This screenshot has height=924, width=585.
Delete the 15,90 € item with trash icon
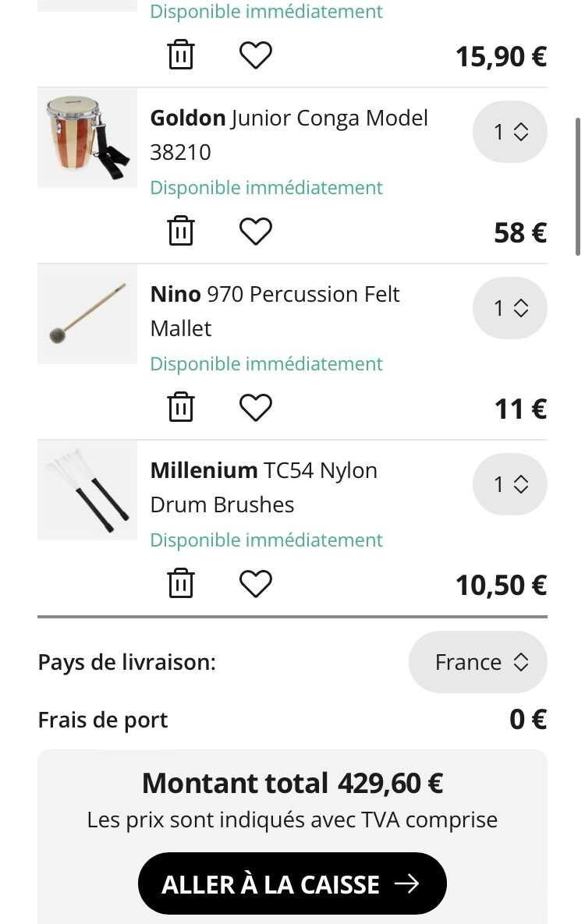tap(181, 55)
